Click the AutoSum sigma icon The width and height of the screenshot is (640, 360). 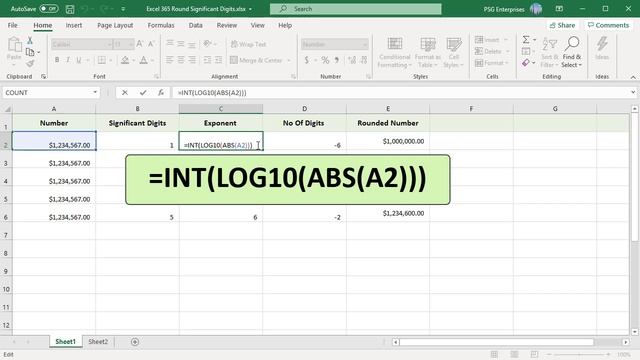[x=526, y=40]
